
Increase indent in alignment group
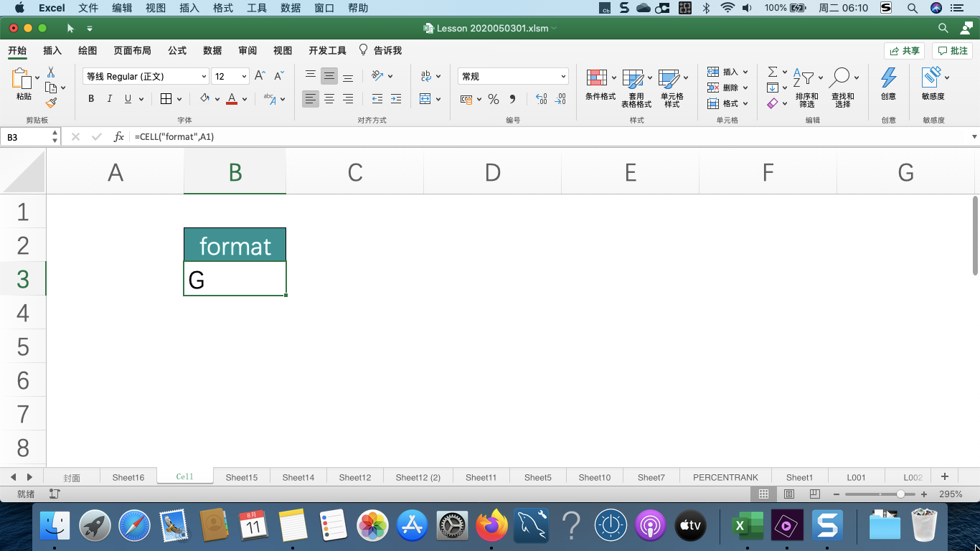tap(396, 99)
